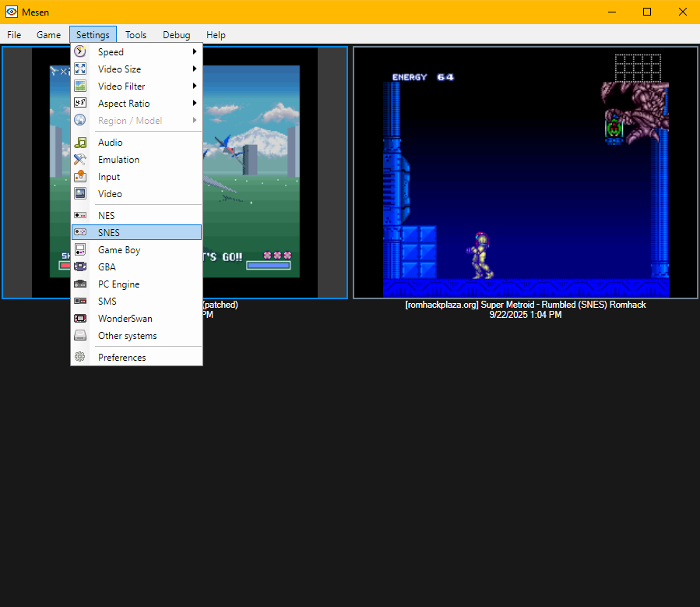Click the Speed settings icon
This screenshot has height=607, width=700.
click(80, 51)
